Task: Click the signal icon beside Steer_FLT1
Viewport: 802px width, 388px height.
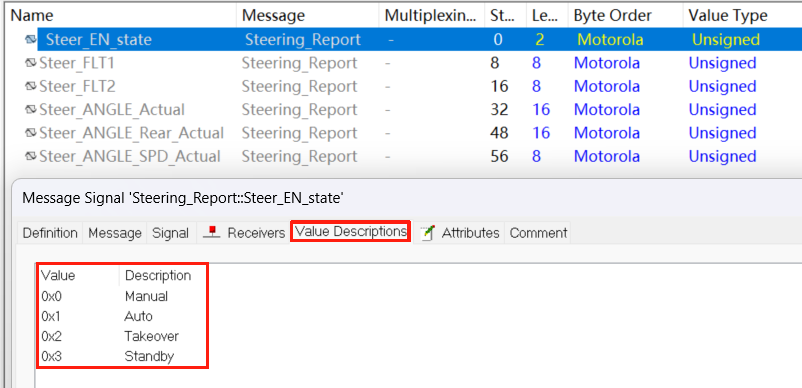Action: [31, 63]
